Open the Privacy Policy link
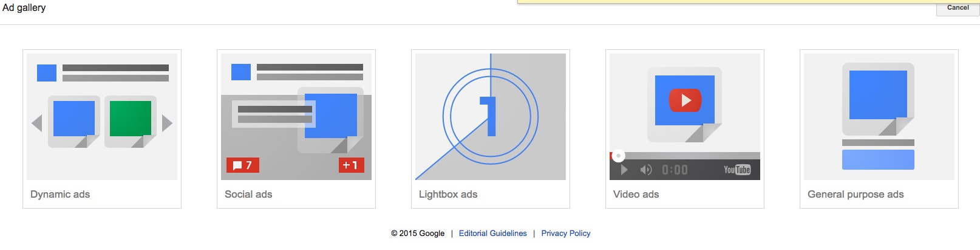Image resolution: width=980 pixels, height=250 pixels. pyautogui.click(x=565, y=234)
